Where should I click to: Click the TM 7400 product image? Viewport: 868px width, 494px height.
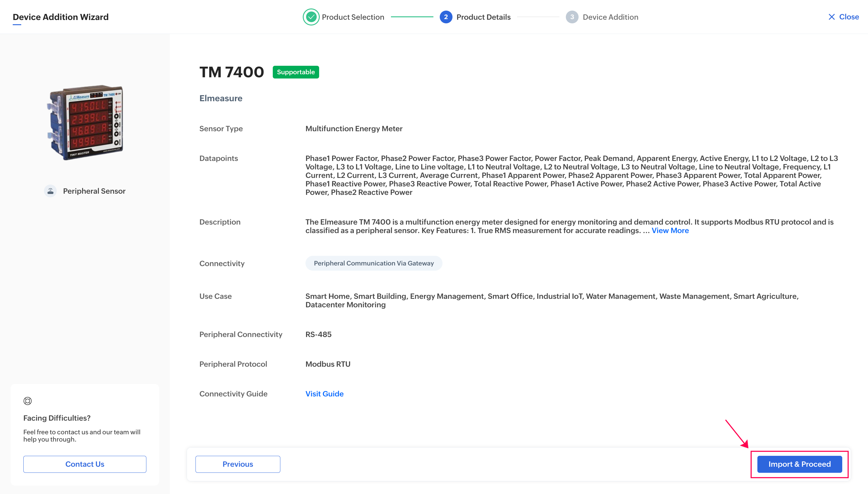point(85,122)
